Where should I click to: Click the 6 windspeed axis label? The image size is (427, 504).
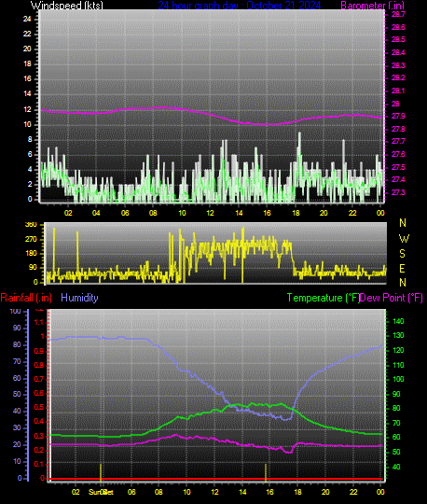click(x=30, y=155)
